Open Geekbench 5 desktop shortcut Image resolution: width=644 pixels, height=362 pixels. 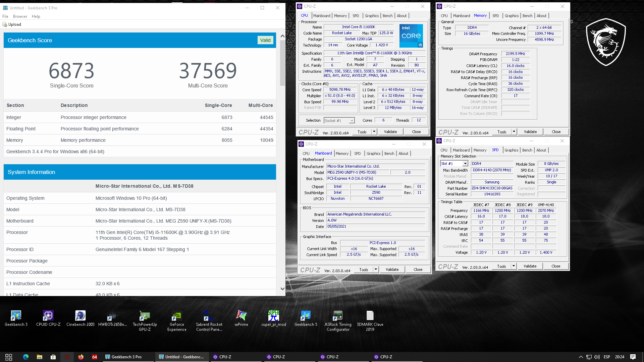point(306,318)
